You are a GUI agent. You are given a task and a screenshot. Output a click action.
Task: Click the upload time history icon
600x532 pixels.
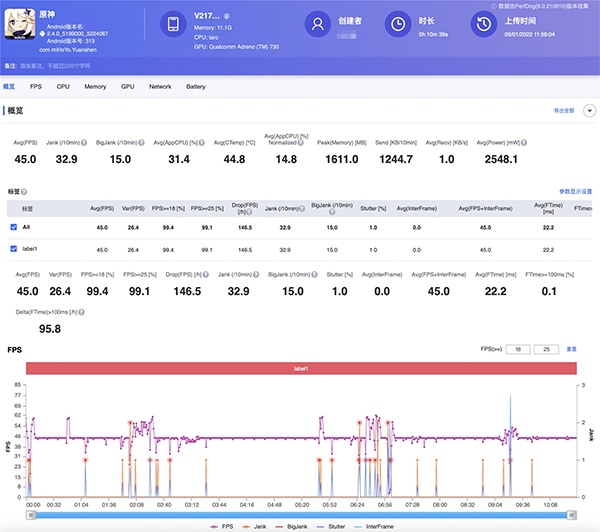tap(483, 25)
